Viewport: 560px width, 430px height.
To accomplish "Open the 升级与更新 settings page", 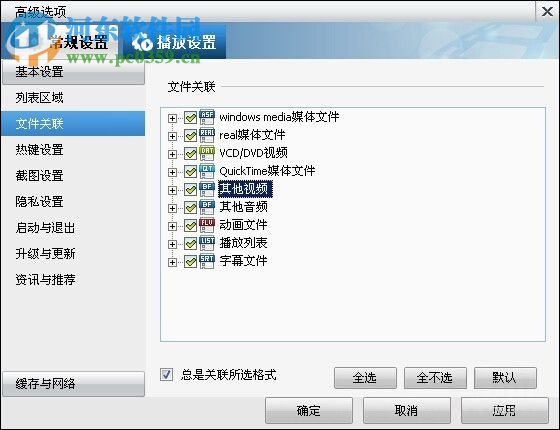I will [73, 254].
